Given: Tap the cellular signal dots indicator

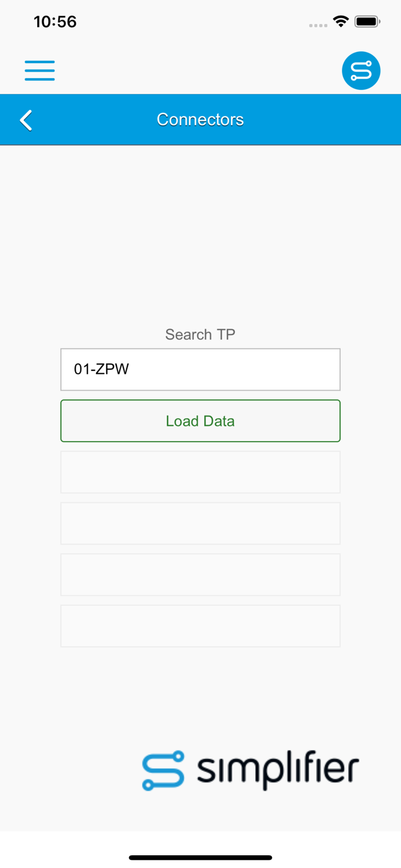Looking at the screenshot, I should [x=318, y=24].
